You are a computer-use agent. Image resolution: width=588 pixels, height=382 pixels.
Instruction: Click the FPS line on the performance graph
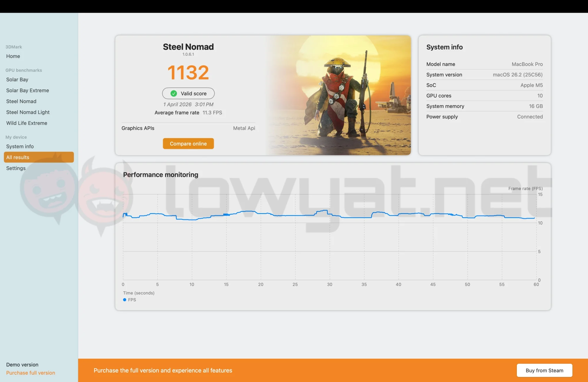(294, 215)
